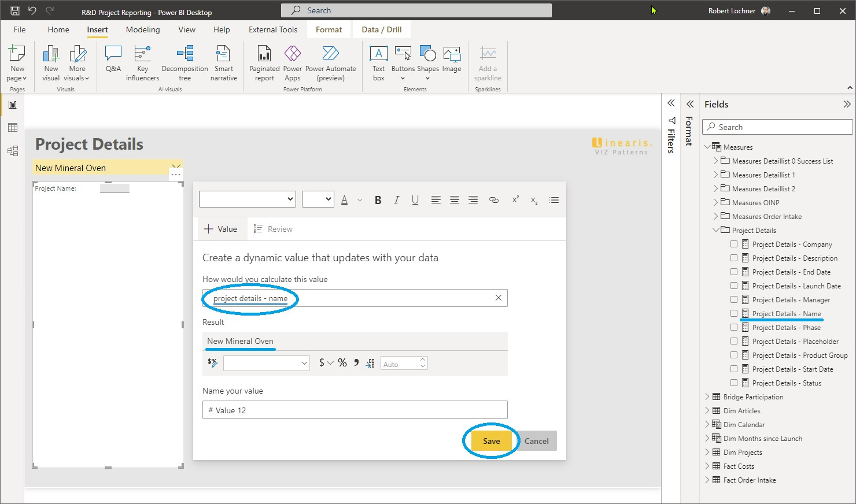Screen dimensions: 856x504
Task: Add a Decomposition tree visual
Action: (x=185, y=61)
